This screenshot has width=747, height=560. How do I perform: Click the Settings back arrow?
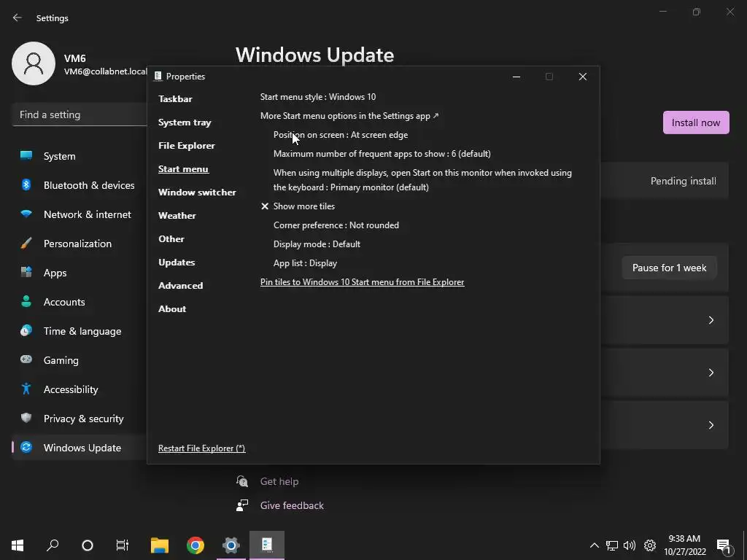point(18,18)
